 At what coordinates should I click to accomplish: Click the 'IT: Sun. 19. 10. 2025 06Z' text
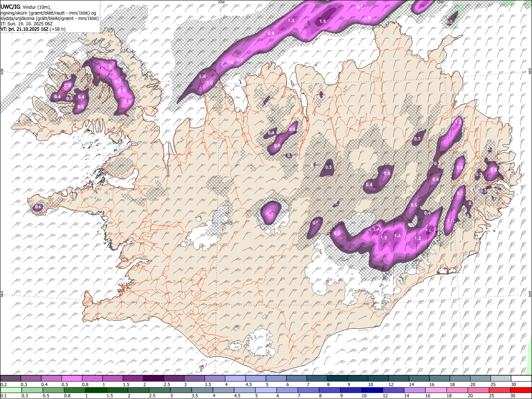point(27,24)
